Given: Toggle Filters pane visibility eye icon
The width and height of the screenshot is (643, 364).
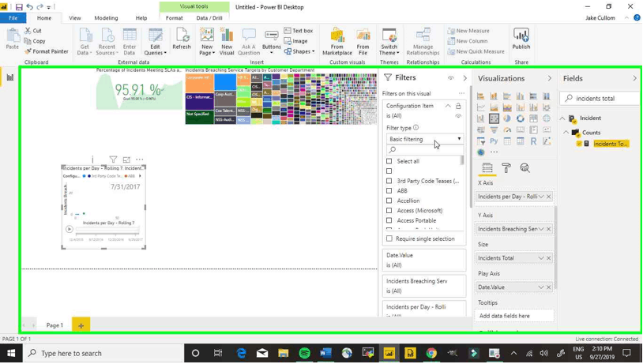Looking at the screenshot, I should pyautogui.click(x=451, y=78).
